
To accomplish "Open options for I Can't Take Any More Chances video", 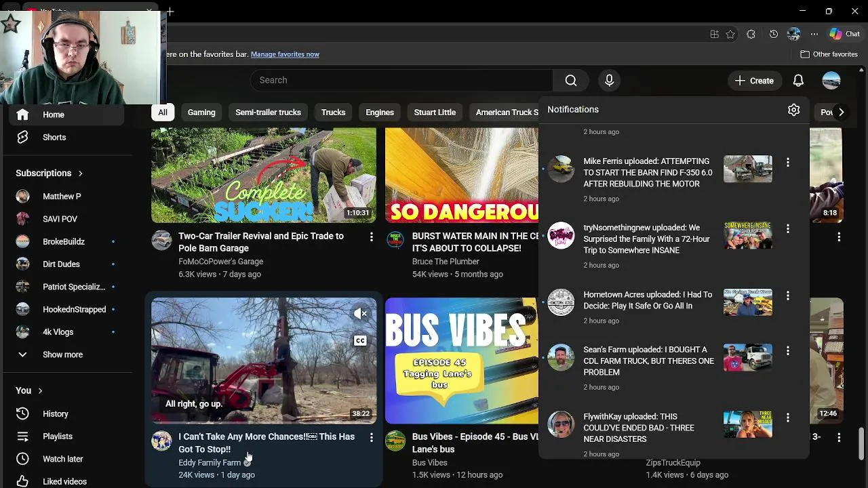I will click(371, 438).
